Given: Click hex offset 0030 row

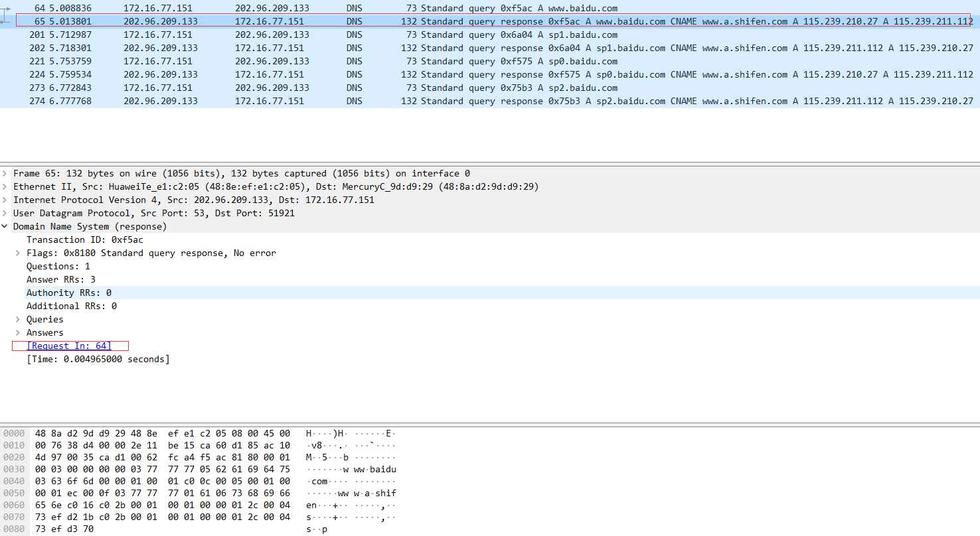Looking at the screenshot, I should pos(199,469).
